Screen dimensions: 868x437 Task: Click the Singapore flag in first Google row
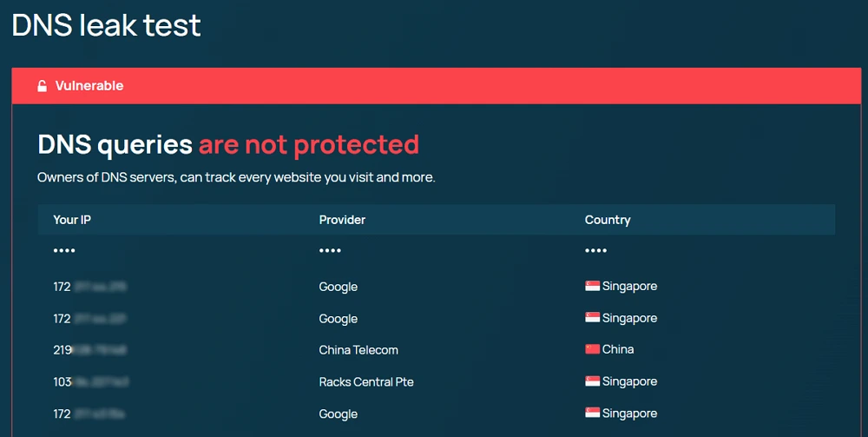tap(592, 286)
